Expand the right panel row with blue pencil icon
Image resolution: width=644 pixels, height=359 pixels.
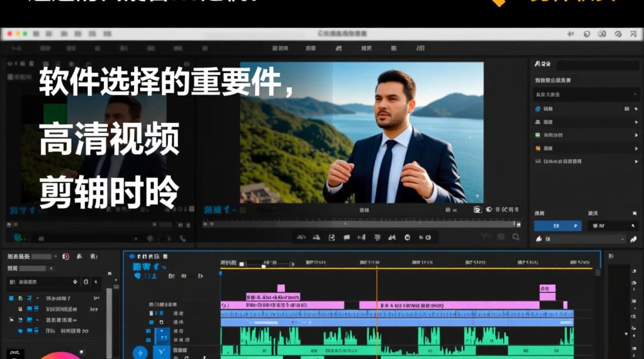(x=635, y=109)
